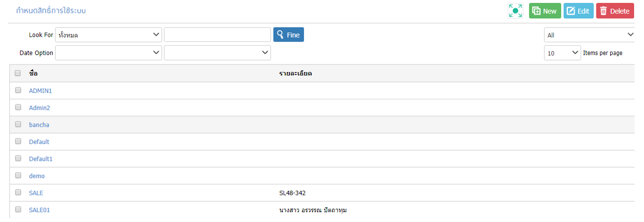Expand the second Date Option dropdown
The image size is (644, 222).
[218, 53]
